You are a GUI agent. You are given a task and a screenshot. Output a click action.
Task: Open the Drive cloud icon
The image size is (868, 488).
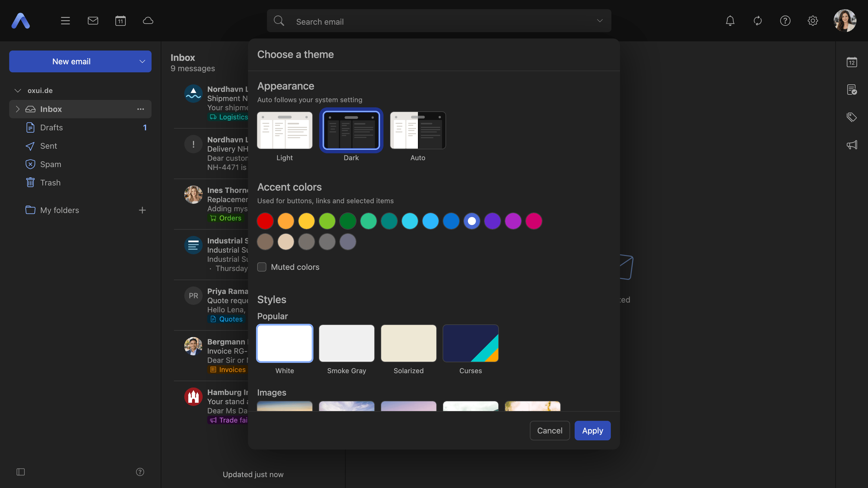[x=148, y=21]
